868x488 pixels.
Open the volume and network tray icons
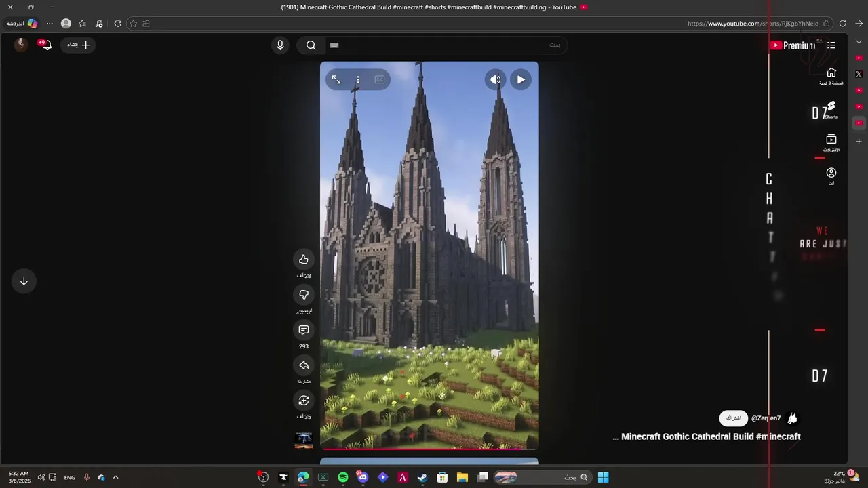click(45, 477)
